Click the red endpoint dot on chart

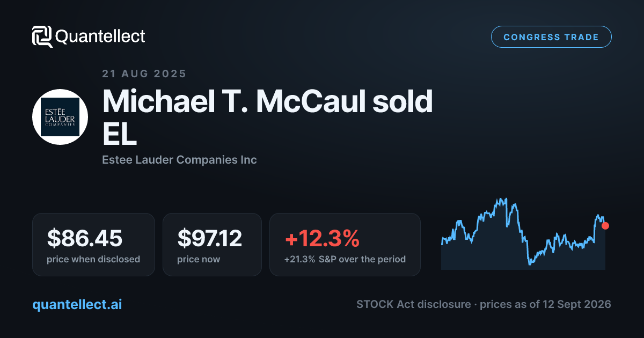tap(605, 226)
